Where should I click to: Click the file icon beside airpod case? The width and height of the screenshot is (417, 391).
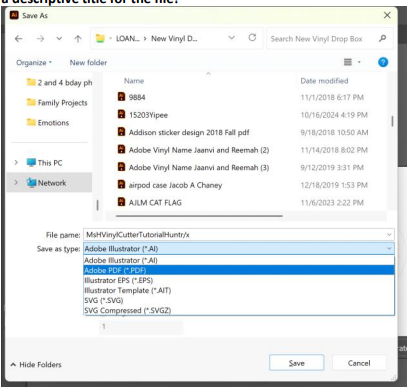coord(122,184)
